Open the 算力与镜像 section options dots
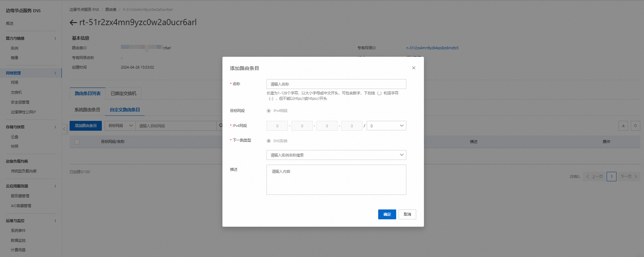 (x=55, y=38)
